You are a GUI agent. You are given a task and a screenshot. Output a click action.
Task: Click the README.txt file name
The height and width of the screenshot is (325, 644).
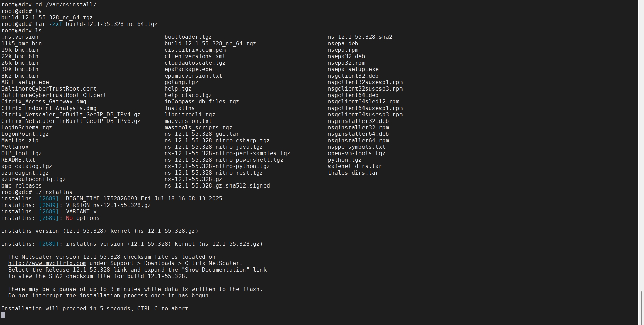tap(18, 160)
